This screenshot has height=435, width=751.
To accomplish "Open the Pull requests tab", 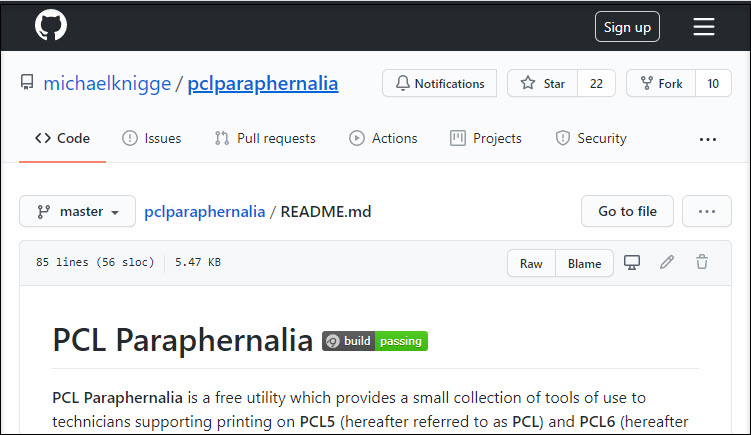I will tap(265, 138).
